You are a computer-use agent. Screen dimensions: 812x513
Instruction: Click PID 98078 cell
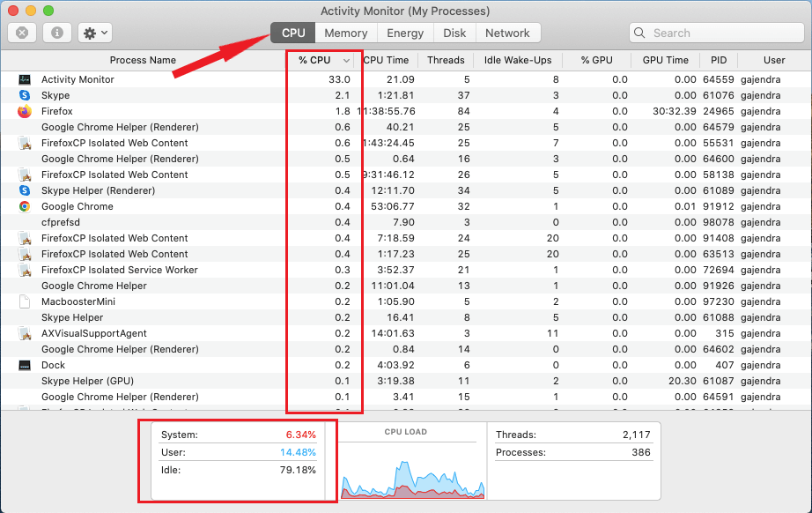(719, 222)
